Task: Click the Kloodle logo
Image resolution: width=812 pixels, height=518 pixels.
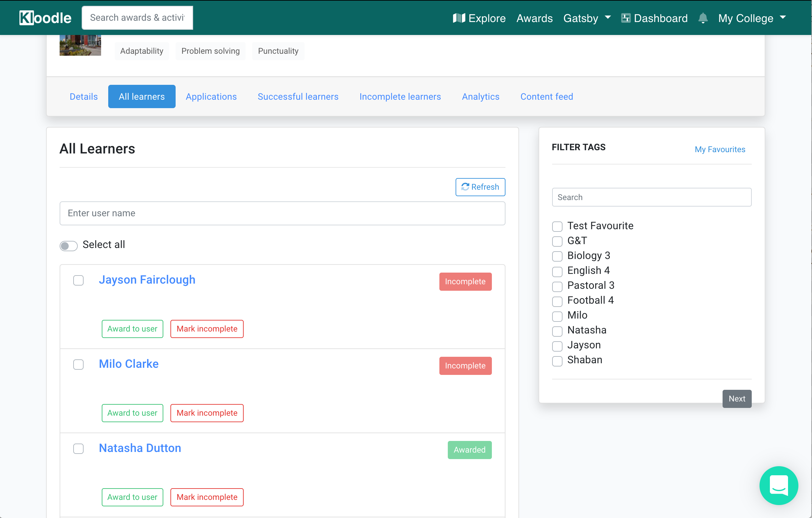Action: [x=45, y=18]
